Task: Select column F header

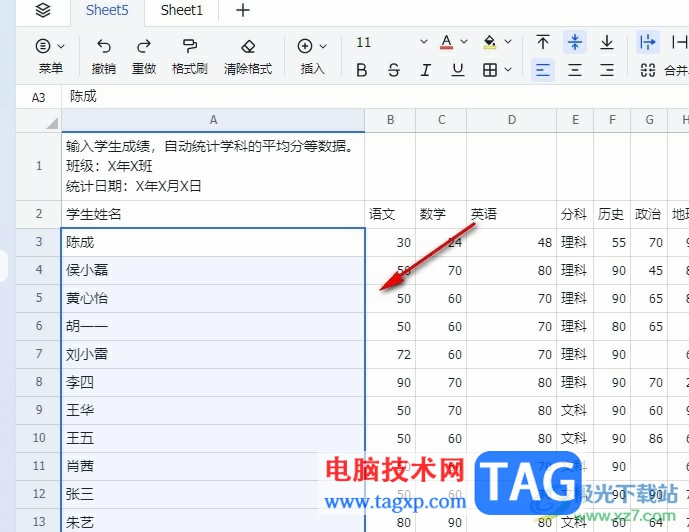Action: [612, 120]
